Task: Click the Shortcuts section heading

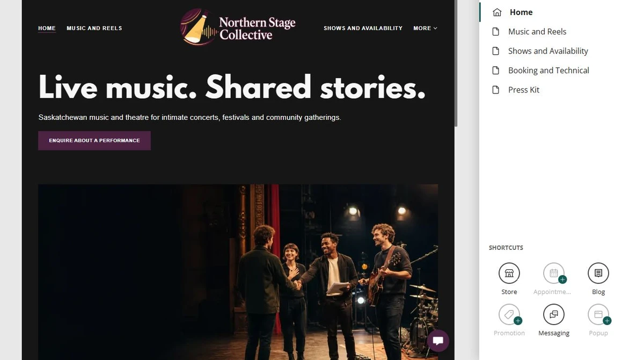Action: [x=506, y=248]
